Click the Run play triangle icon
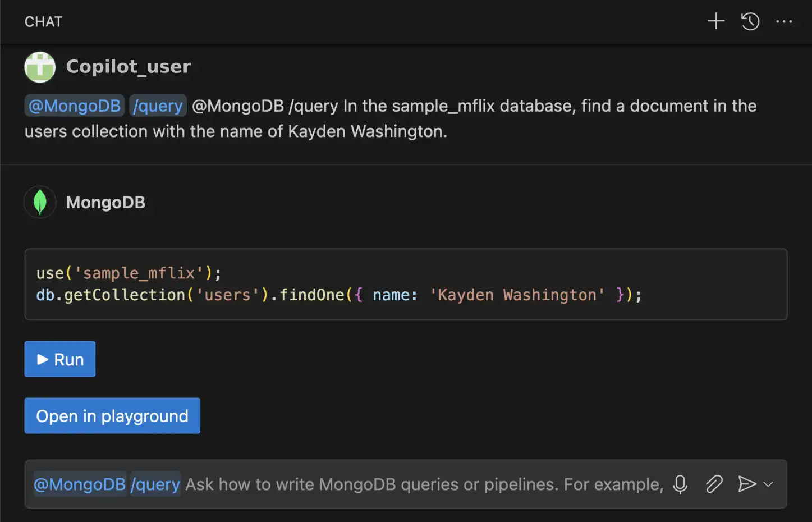The width and height of the screenshot is (812, 522). pos(42,359)
